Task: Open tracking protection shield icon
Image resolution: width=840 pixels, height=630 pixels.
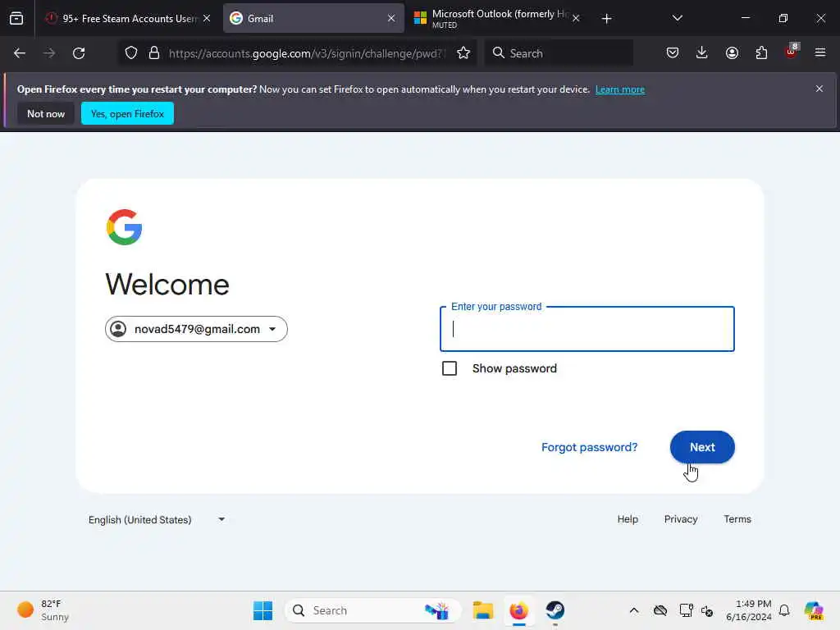Action: point(131,53)
